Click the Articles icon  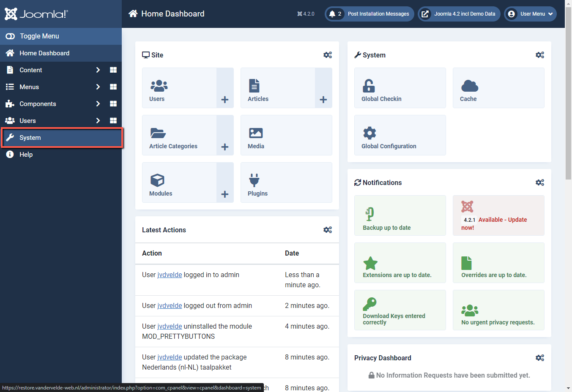pyautogui.click(x=255, y=85)
